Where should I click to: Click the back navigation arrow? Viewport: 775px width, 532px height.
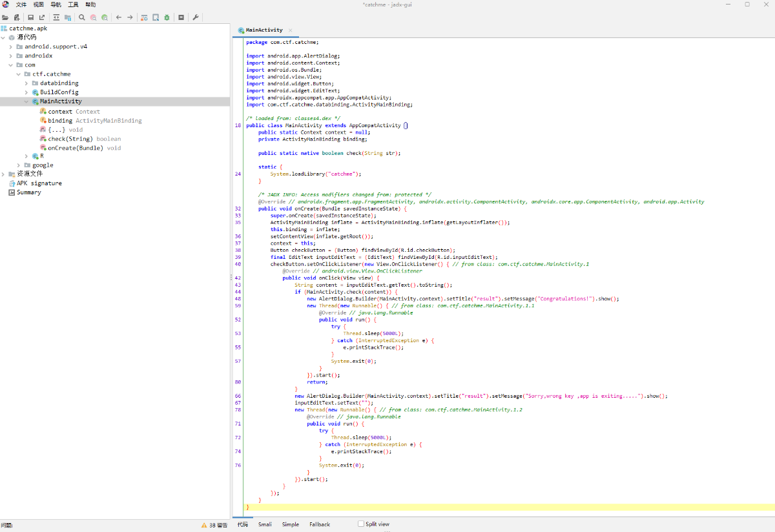click(x=119, y=17)
